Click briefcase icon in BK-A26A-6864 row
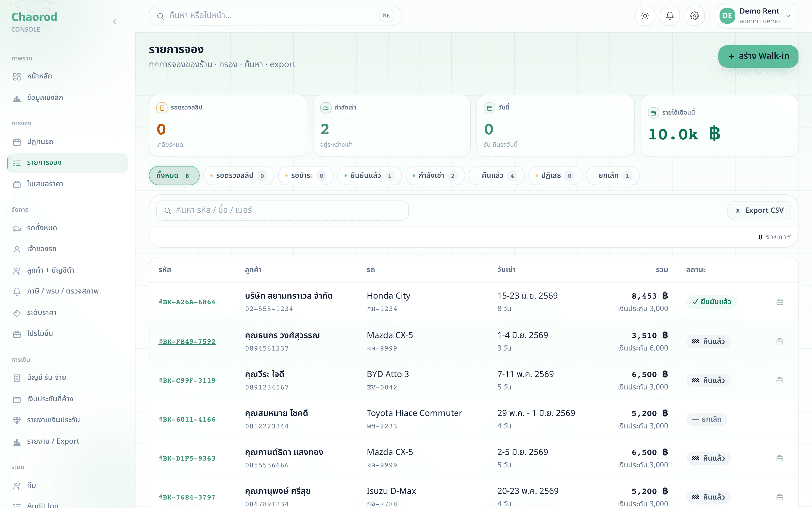 point(780,302)
